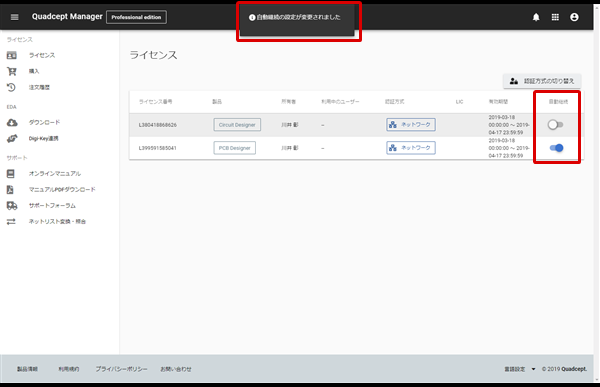Select license number L380418868626

click(x=158, y=125)
